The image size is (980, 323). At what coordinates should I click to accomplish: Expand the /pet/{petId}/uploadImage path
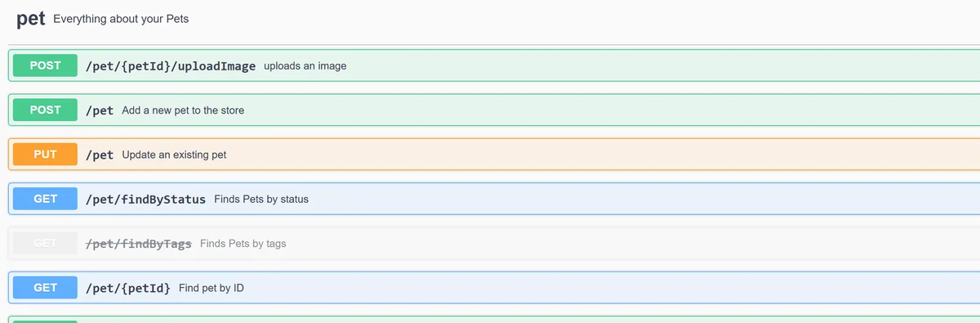tap(171, 65)
